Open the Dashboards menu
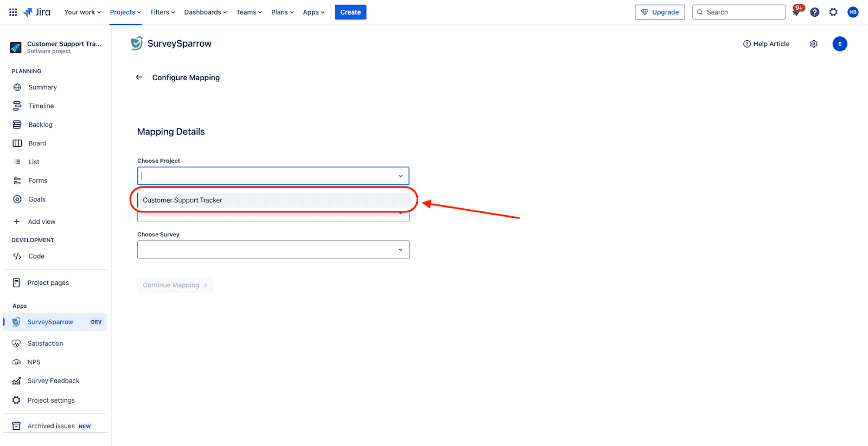Viewport: 868px width, 446px height. coord(205,12)
